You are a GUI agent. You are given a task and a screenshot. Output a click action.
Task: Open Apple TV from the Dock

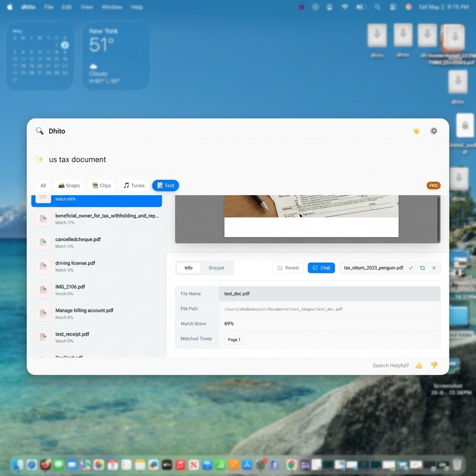pyautogui.click(x=167, y=464)
